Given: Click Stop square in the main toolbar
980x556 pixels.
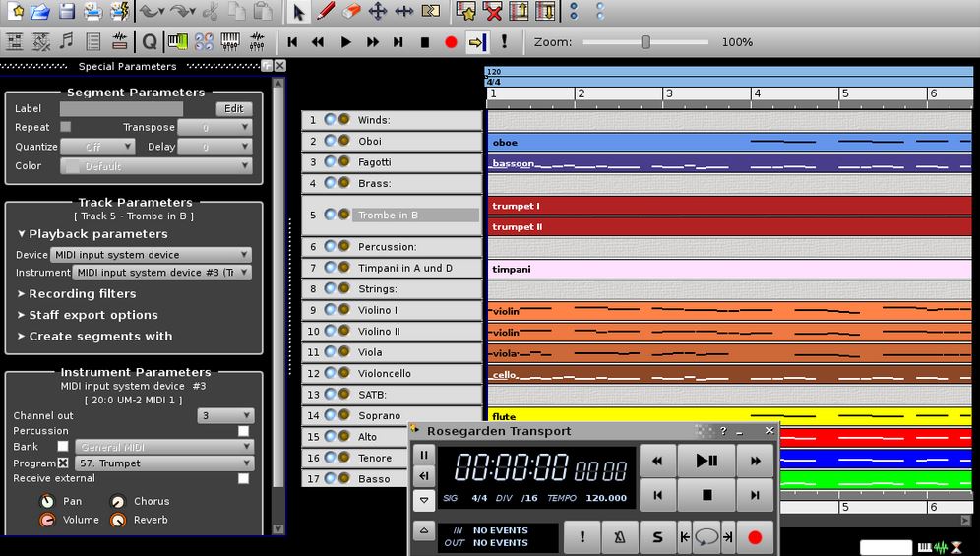Looking at the screenshot, I should click(x=425, y=42).
